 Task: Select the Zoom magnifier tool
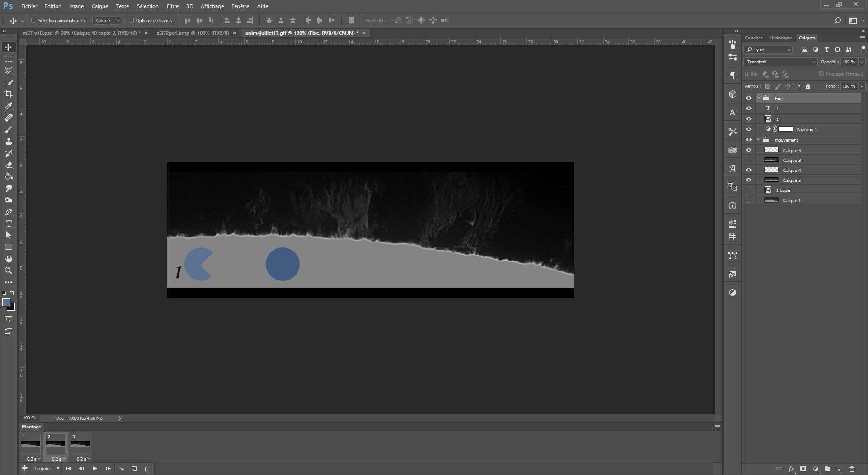tap(9, 271)
